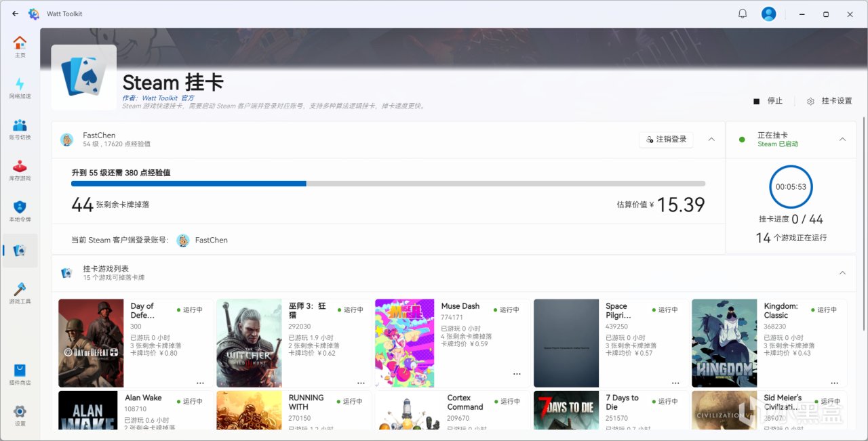Screen dimensions: 868x441
Task: Click the 00:05:53 circular timer
Action: pos(791,187)
